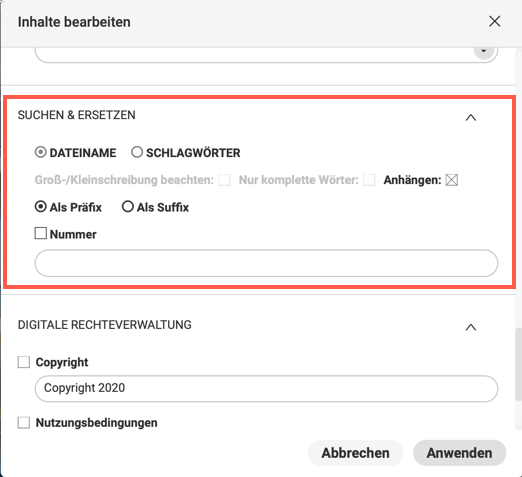Click the empty prefix text field
Screen dimensions: 522x477
coord(266,263)
